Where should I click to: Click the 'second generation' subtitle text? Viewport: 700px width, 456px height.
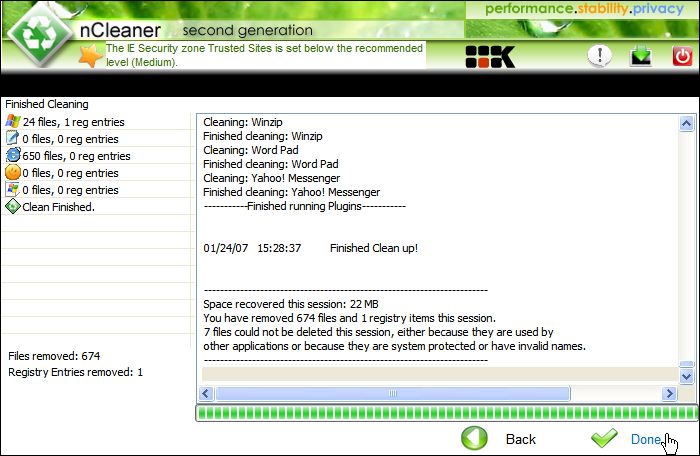[x=247, y=30]
